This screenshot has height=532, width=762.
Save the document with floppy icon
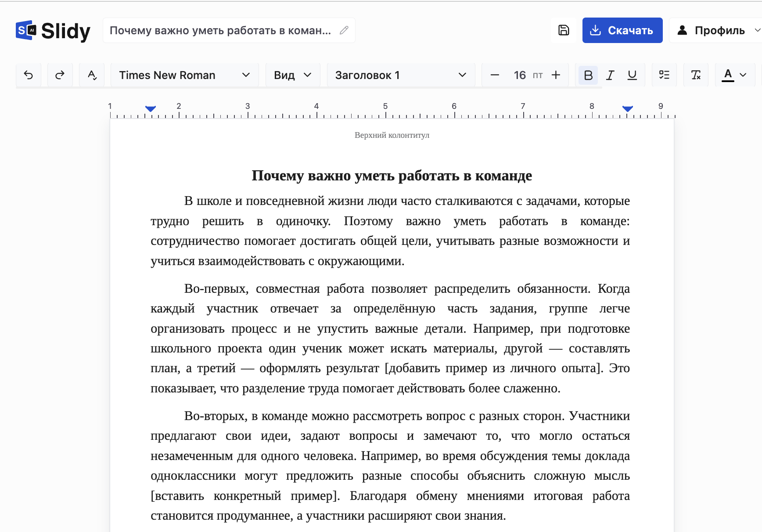[564, 30]
